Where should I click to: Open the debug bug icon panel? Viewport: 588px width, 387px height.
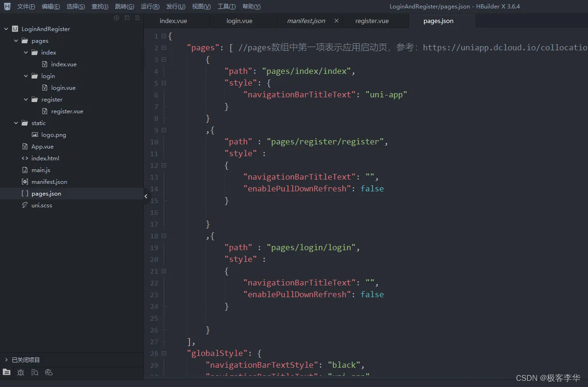click(x=21, y=372)
